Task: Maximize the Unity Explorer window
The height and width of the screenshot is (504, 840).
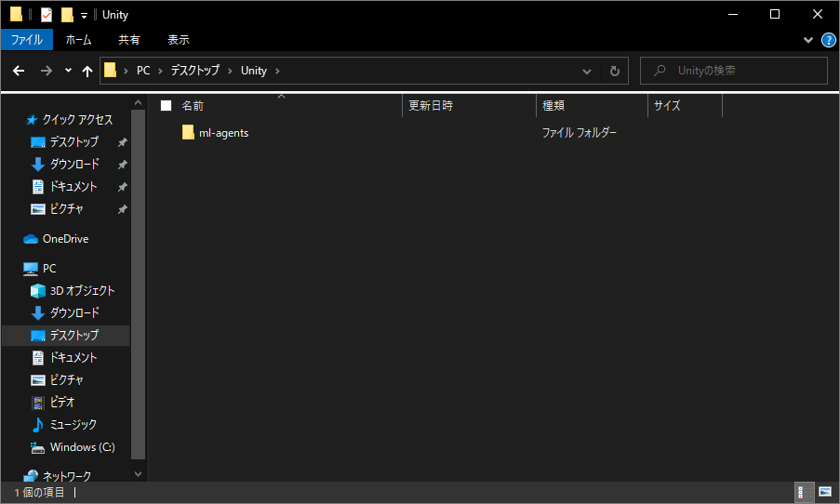Action: coord(775,15)
